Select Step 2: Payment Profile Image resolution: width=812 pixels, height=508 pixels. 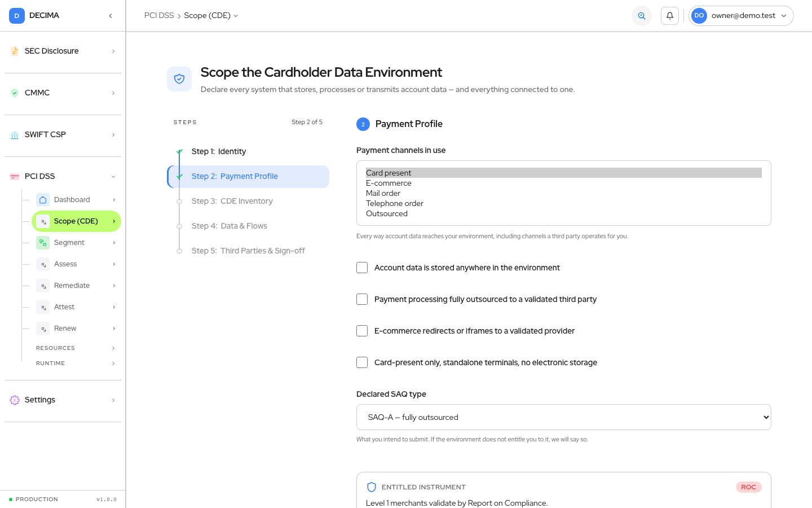(248, 177)
